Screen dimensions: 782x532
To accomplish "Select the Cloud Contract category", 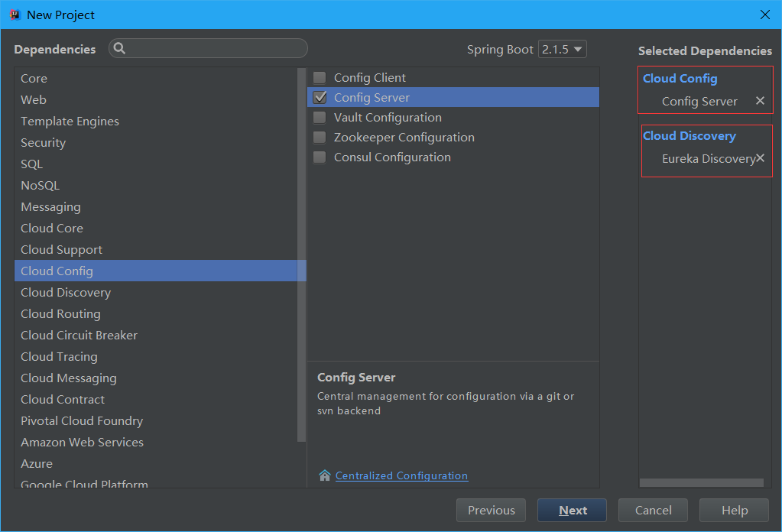I will click(x=156, y=400).
